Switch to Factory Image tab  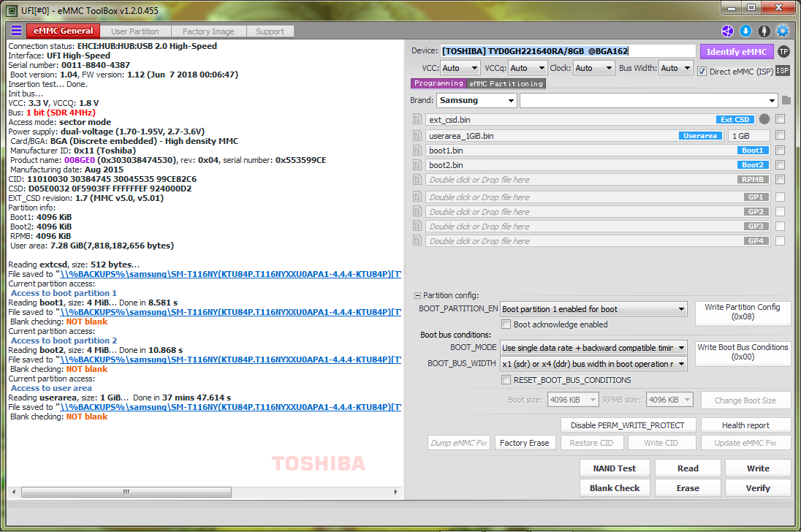pos(208,31)
